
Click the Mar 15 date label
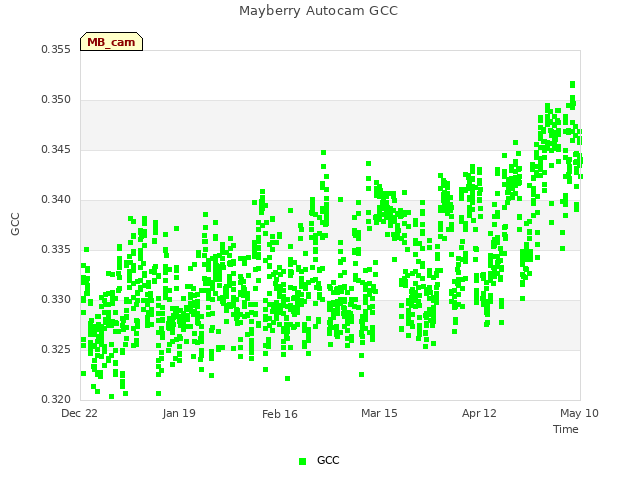[x=379, y=413]
